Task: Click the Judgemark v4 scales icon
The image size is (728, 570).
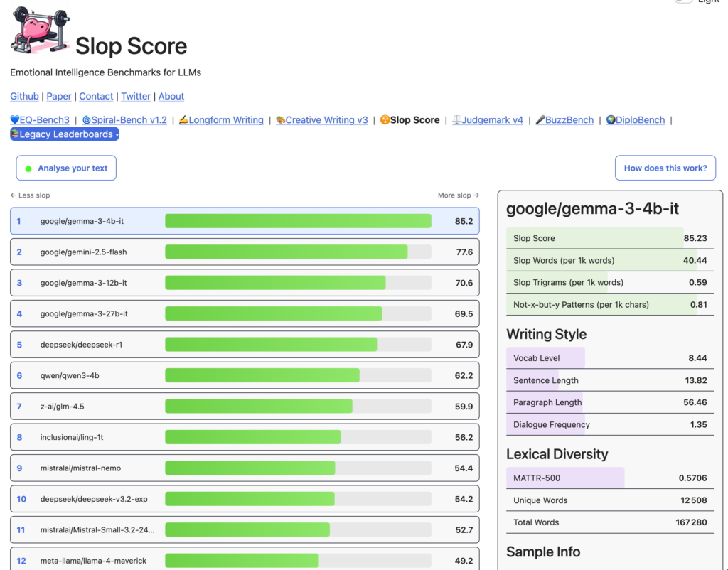Action: point(457,119)
